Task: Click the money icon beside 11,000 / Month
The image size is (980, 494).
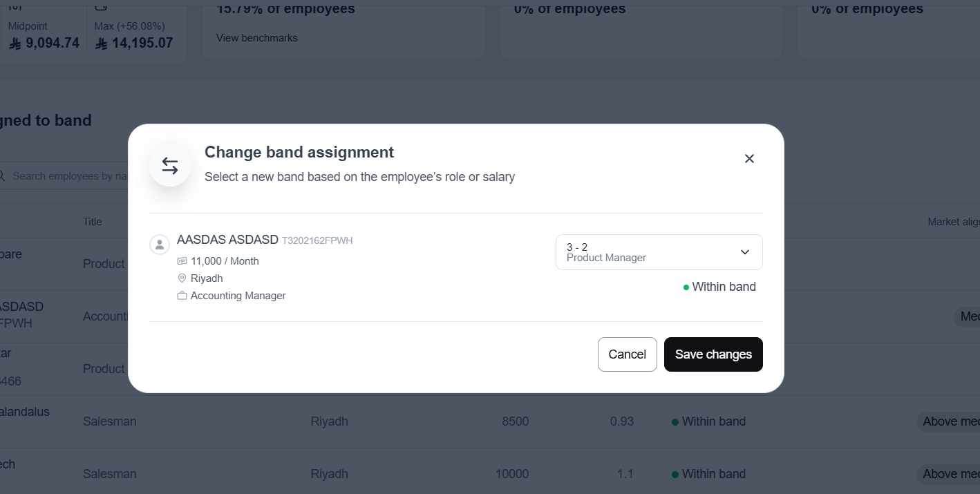Action: click(182, 261)
